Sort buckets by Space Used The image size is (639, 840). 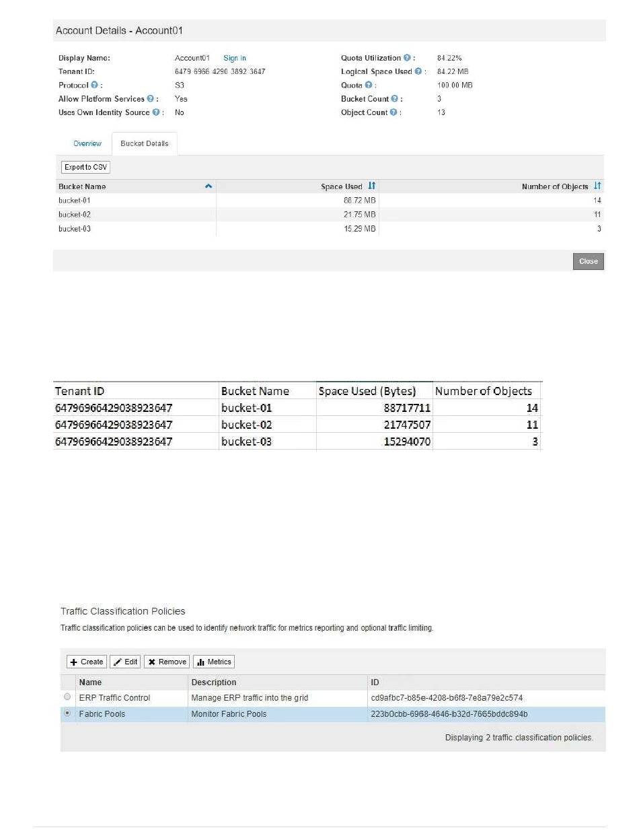click(372, 186)
